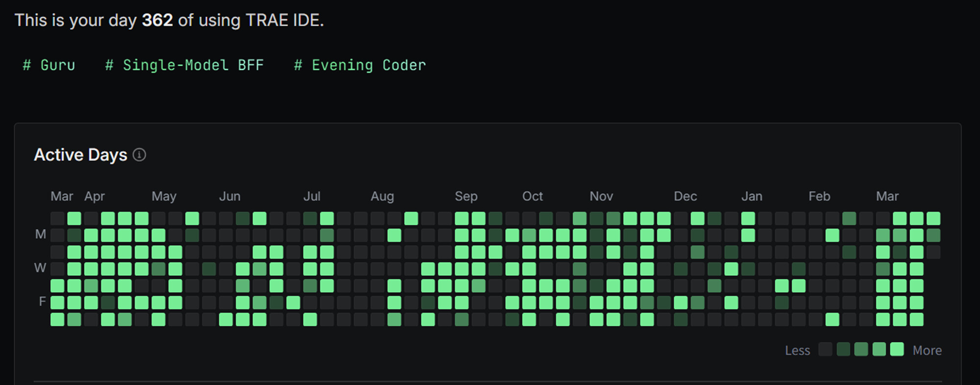Click the Feb month label
Viewport: 980px width, 385px height.
[x=819, y=196]
